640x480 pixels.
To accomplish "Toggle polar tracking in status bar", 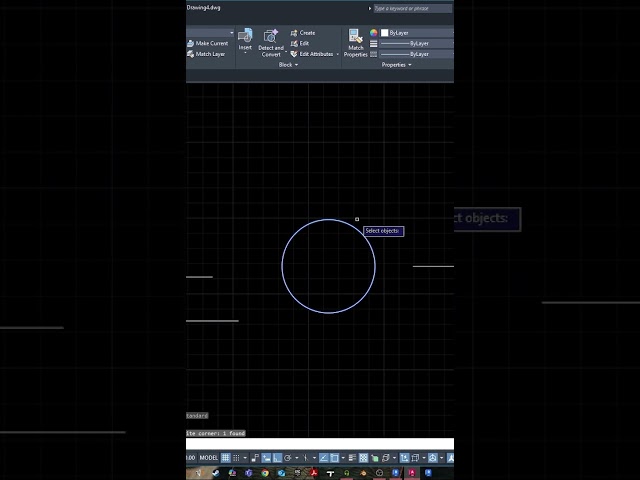I will [x=288, y=458].
